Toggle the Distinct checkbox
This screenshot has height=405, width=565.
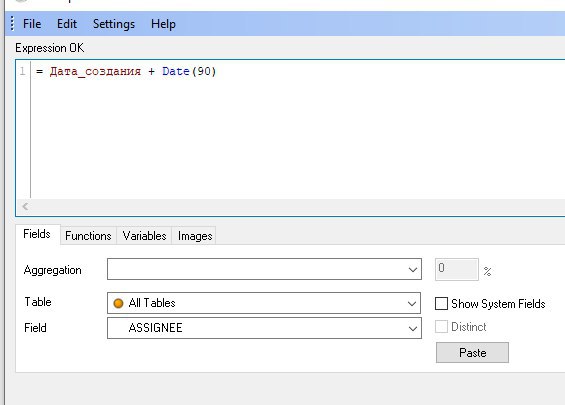pyautogui.click(x=441, y=327)
